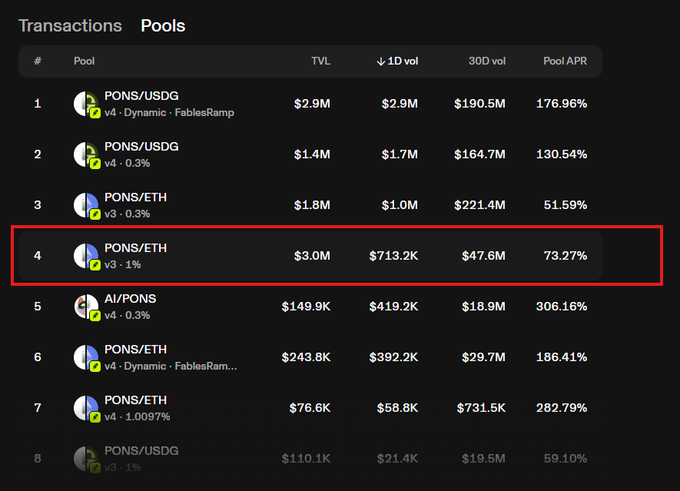Click the token pair icon in row 6
This screenshot has height=491, width=680.
pyautogui.click(x=87, y=358)
